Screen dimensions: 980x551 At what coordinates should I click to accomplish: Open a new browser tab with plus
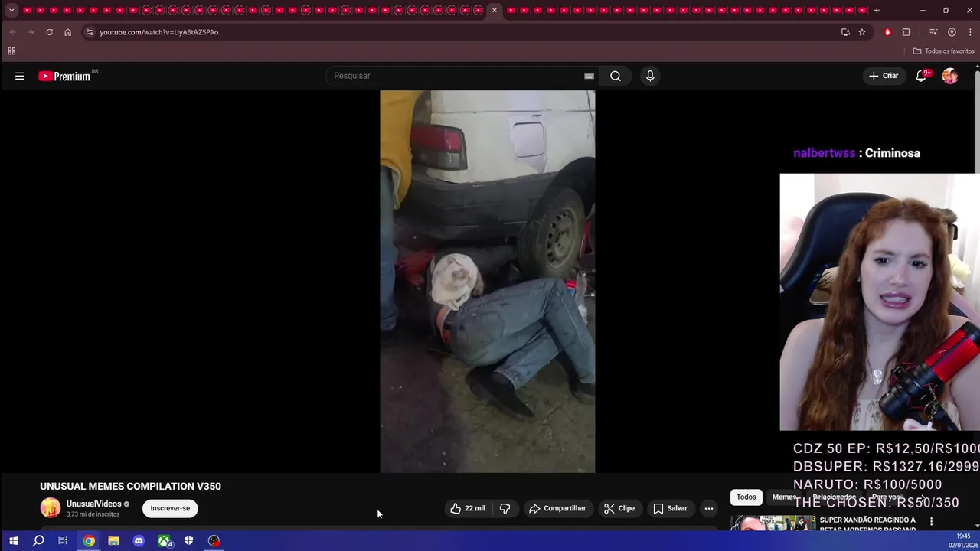[877, 10]
